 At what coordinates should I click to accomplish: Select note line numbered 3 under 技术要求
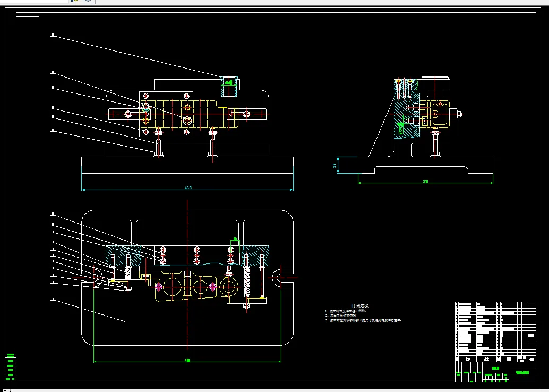pyautogui.click(x=363, y=320)
